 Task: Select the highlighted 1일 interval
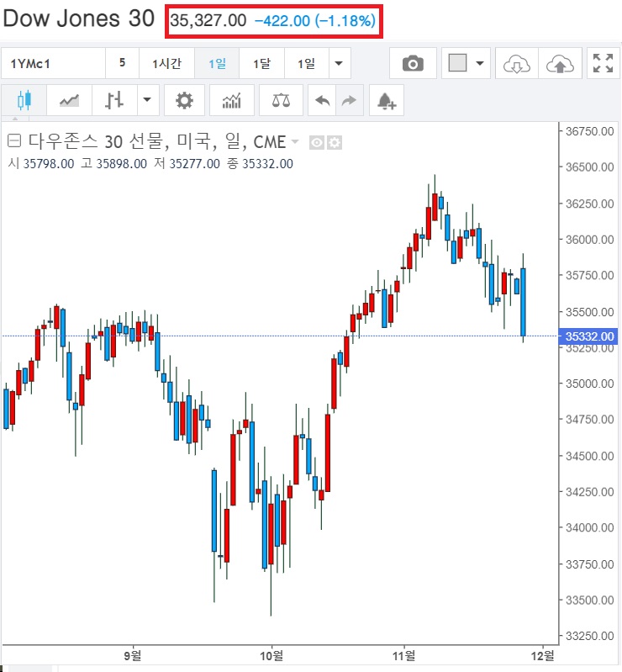click(217, 63)
